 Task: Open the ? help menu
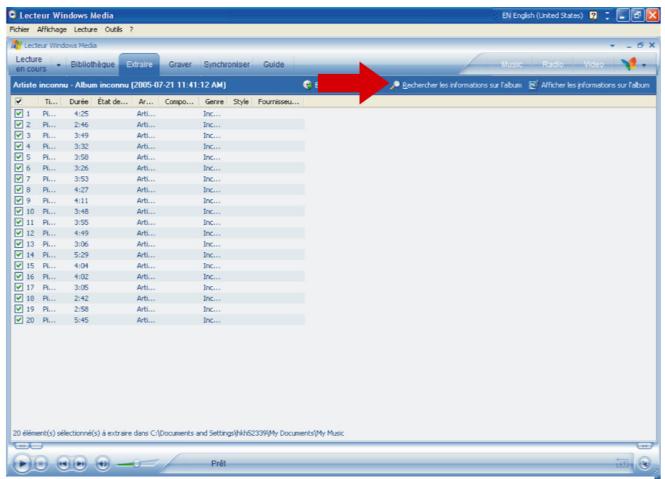pyautogui.click(x=131, y=29)
